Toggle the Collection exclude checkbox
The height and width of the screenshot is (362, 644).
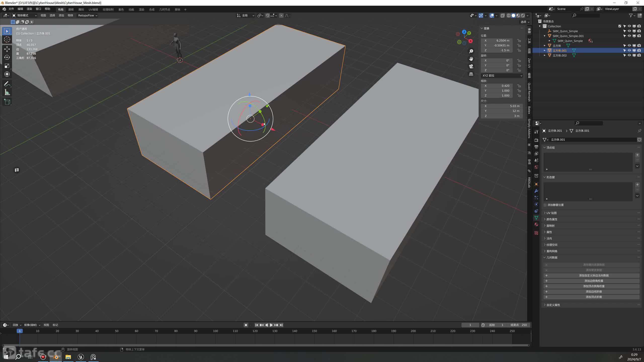tap(620, 26)
